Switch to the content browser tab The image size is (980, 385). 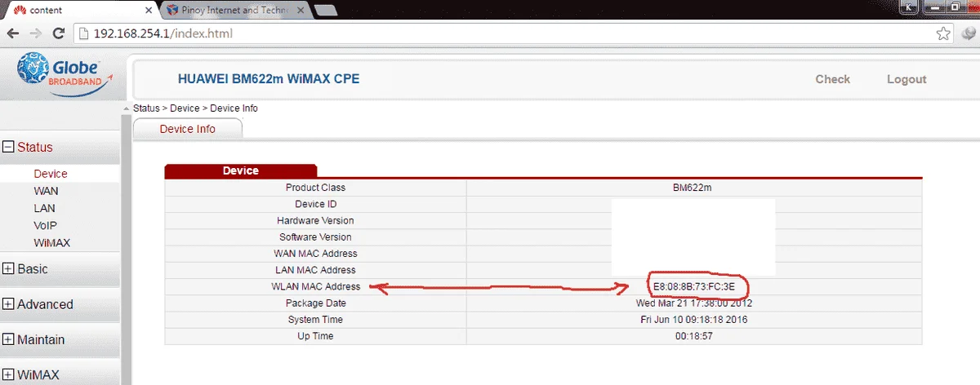click(x=82, y=11)
